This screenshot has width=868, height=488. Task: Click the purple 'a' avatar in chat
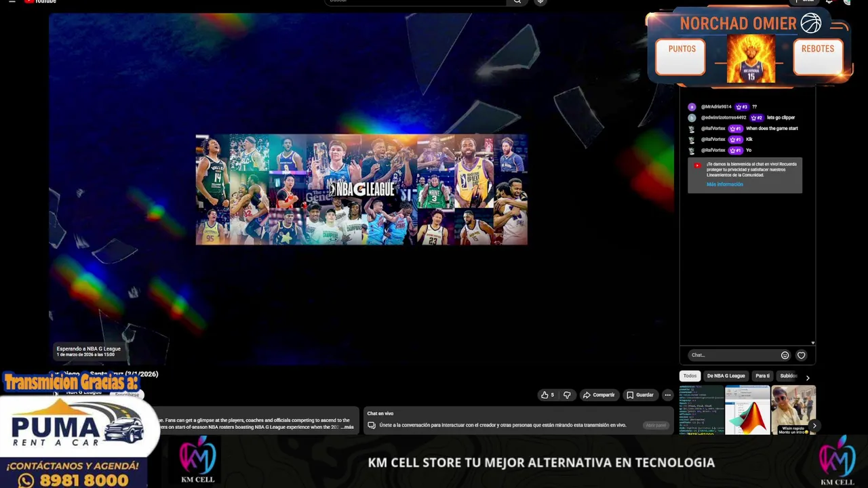click(692, 107)
